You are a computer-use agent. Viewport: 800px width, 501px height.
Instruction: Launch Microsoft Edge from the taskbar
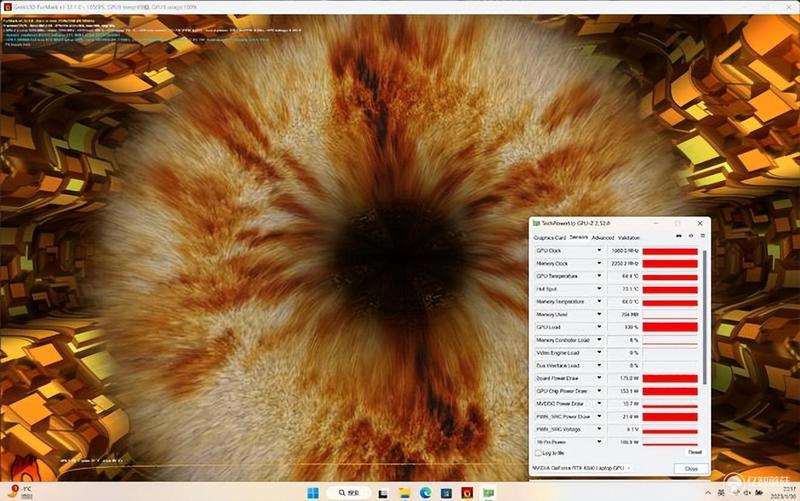(x=426, y=493)
